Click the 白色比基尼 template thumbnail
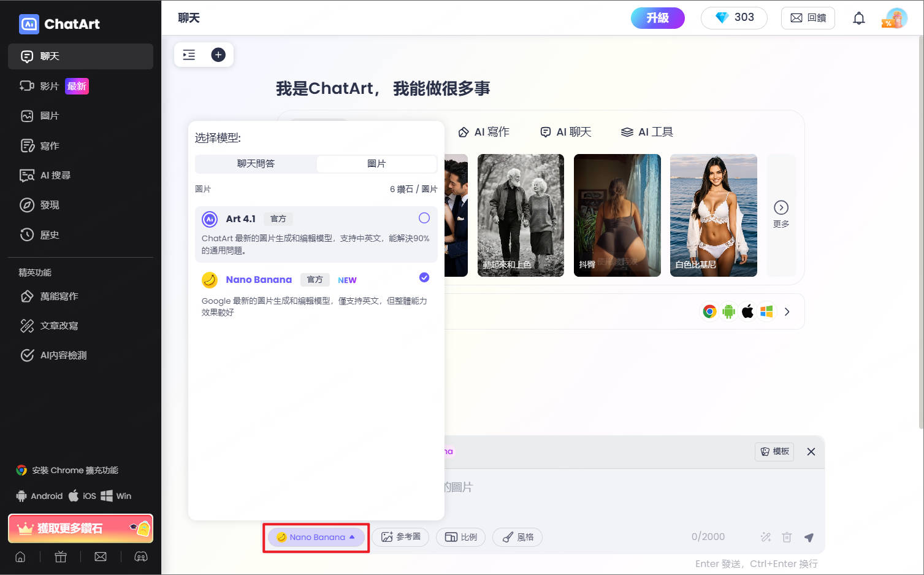The image size is (924, 575). point(713,215)
